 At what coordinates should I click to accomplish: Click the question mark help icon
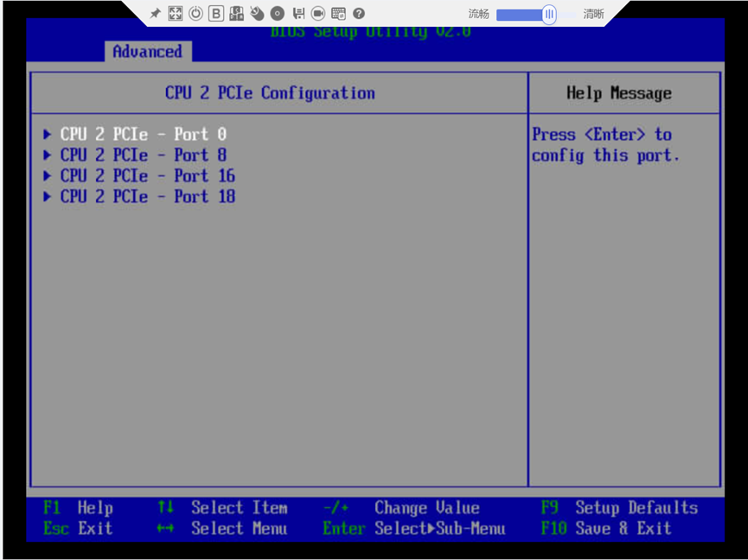[x=359, y=13]
